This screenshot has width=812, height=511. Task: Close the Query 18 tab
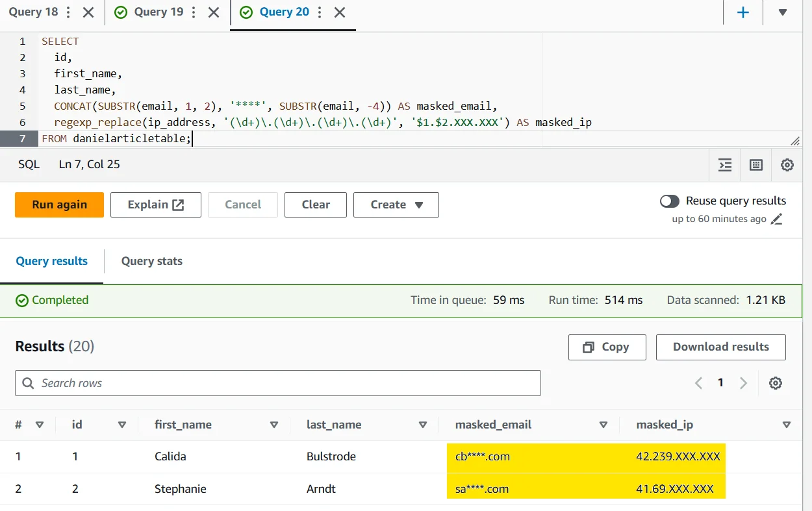click(88, 12)
